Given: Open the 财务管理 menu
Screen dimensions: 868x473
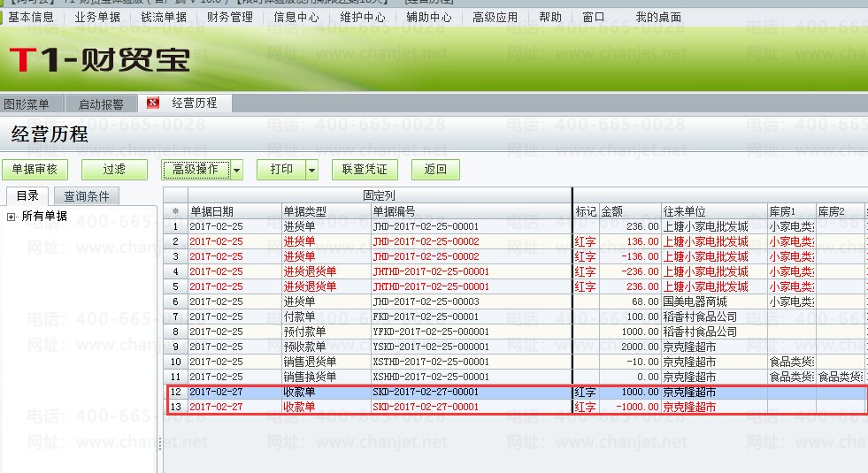Looking at the screenshot, I should [230, 17].
